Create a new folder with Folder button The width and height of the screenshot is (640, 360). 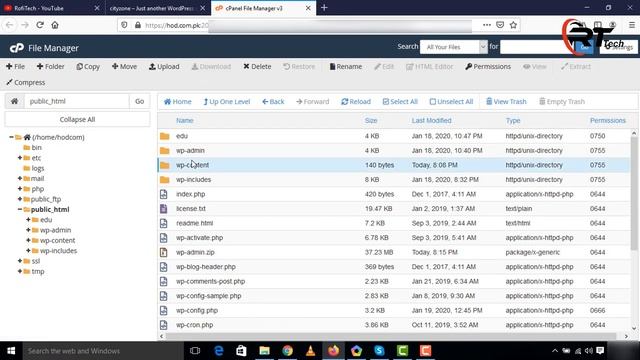click(x=50, y=67)
